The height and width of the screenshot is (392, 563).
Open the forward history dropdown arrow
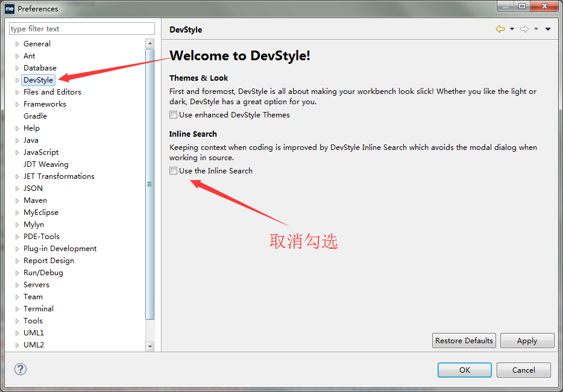click(x=536, y=29)
